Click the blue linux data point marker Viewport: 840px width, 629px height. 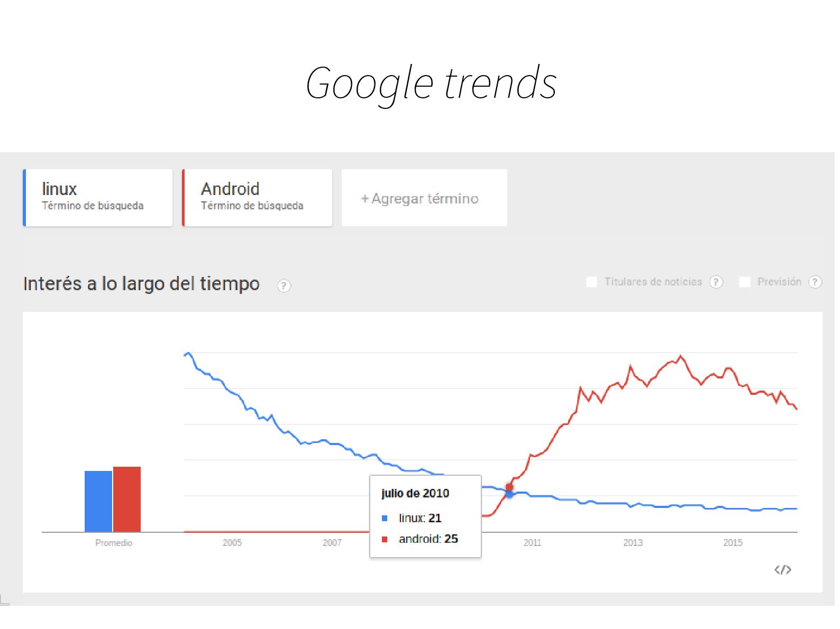[x=509, y=494]
